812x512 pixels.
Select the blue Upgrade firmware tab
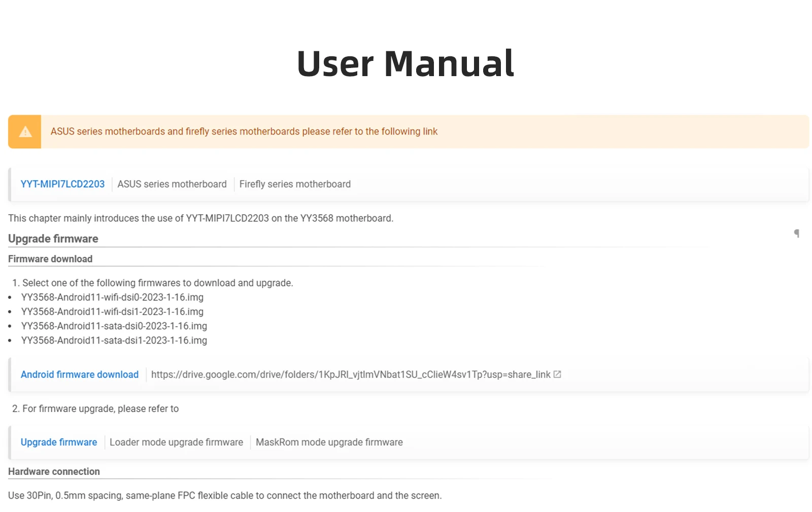tap(59, 442)
